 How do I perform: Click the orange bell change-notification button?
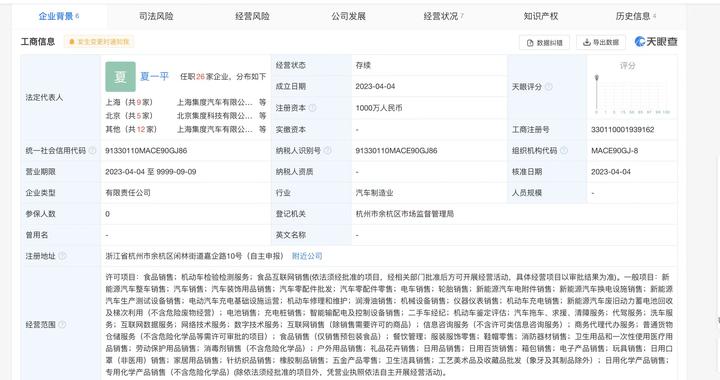pyautogui.click(x=99, y=42)
